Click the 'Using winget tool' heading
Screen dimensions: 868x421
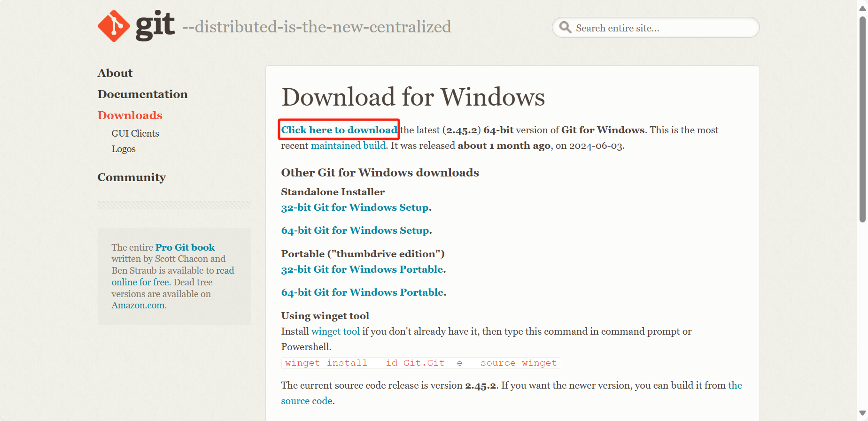(x=325, y=316)
